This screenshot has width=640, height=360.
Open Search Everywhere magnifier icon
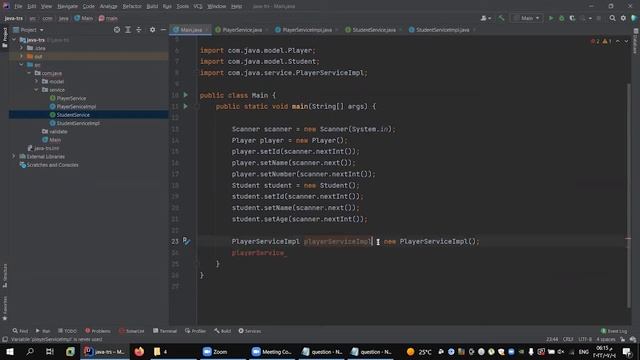[612, 18]
